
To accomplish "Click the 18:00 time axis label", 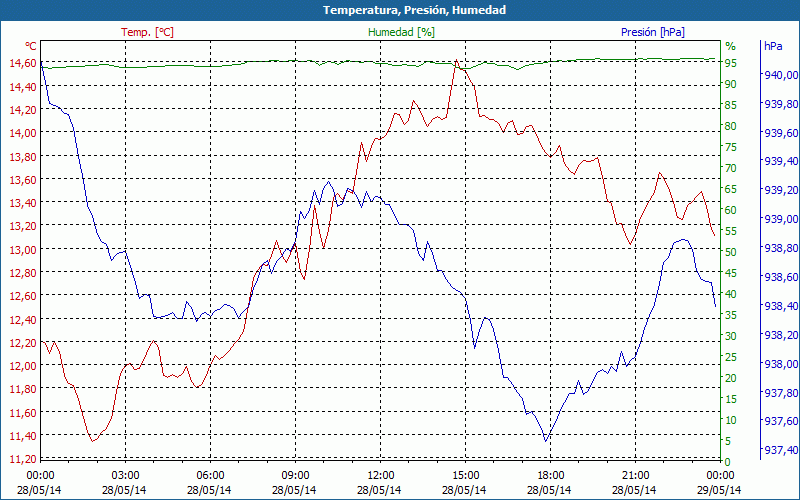I will [550, 476].
